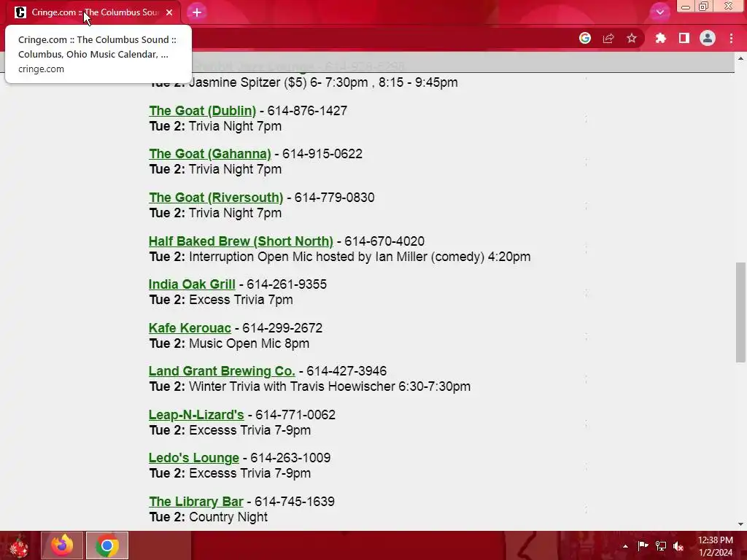The height and width of the screenshot is (560, 747).
Task: Open The Goat (Dublin) link
Action: point(203,111)
